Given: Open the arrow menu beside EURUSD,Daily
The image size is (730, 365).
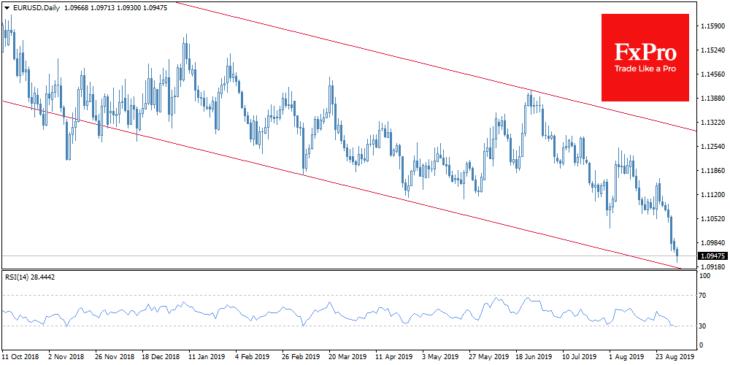Looking at the screenshot, I should [x=7, y=8].
